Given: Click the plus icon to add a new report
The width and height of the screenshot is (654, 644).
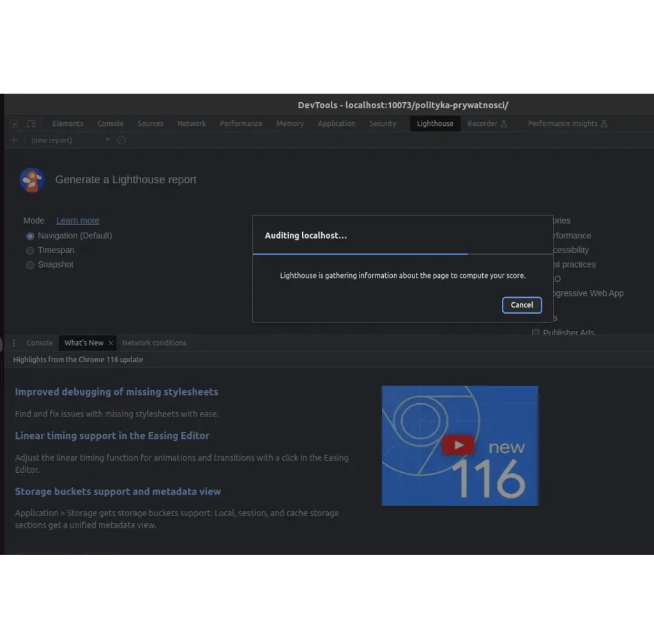Looking at the screenshot, I should 14,140.
